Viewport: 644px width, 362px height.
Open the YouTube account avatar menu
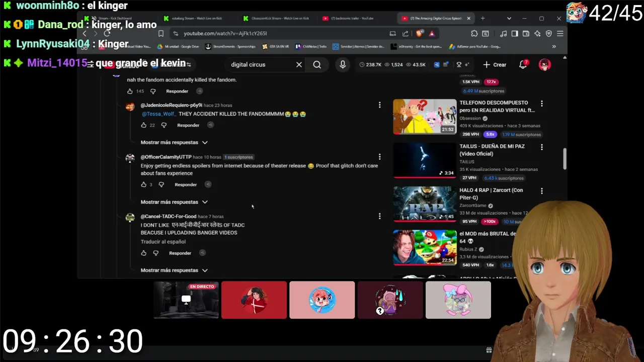click(x=544, y=64)
